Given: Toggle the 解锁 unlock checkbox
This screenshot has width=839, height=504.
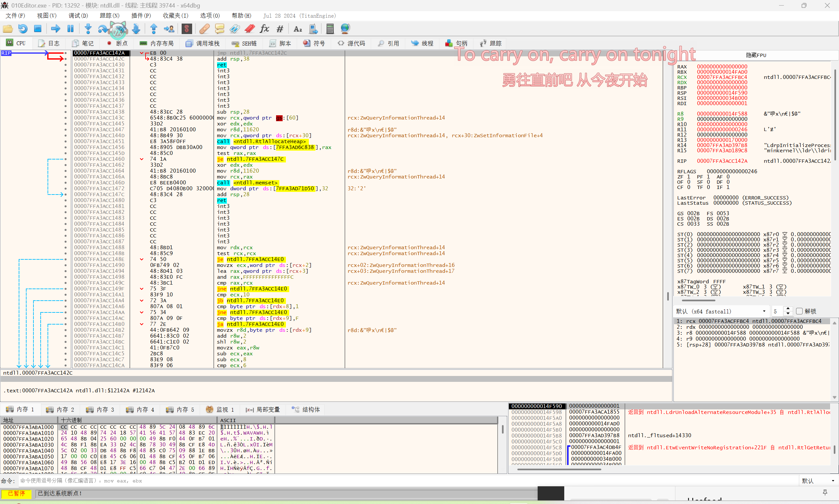Looking at the screenshot, I should click(799, 311).
